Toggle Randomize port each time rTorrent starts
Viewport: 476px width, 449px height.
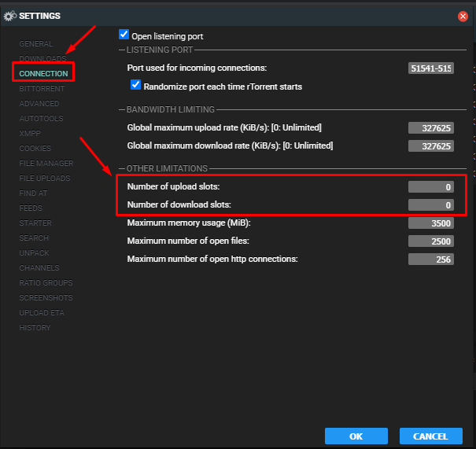click(135, 85)
